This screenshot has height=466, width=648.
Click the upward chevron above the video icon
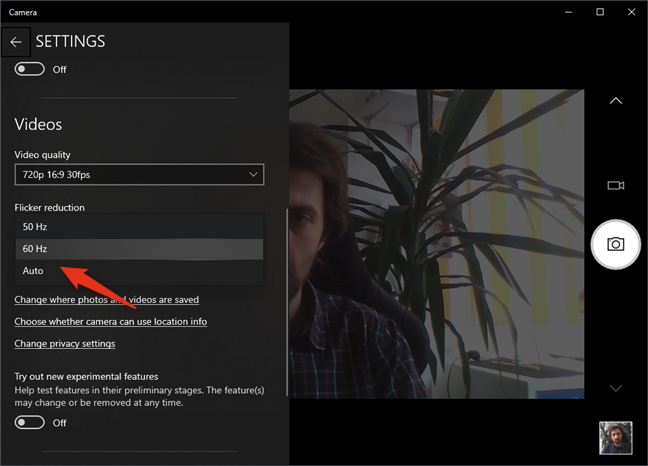click(616, 100)
